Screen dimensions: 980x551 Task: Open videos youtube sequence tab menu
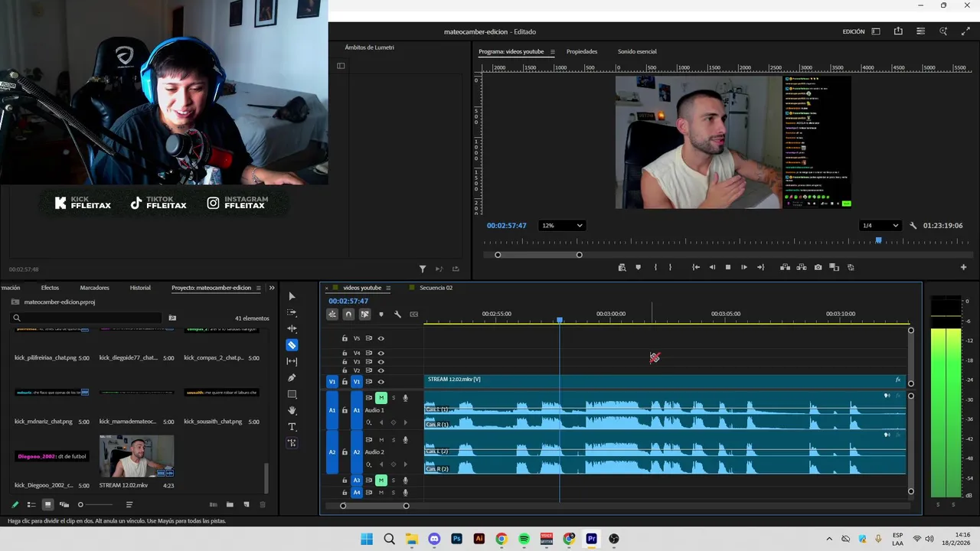[x=388, y=288]
